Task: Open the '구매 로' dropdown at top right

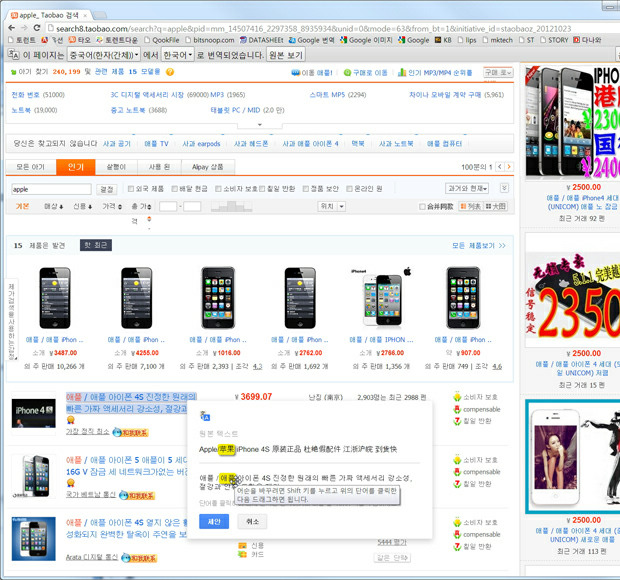Action: pos(498,73)
